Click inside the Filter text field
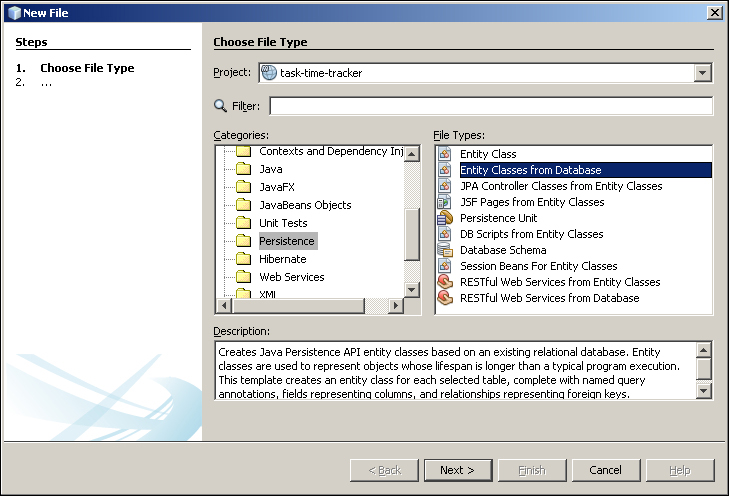 pyautogui.click(x=491, y=106)
